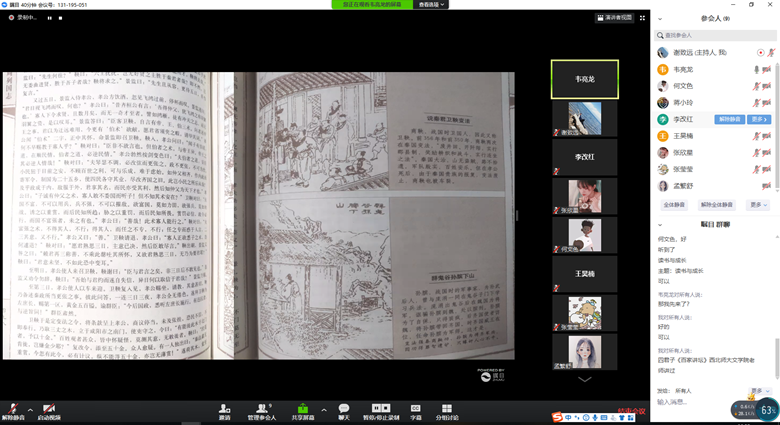Open 管理参会人 manage participants
The image size is (780, 425).
261,409
